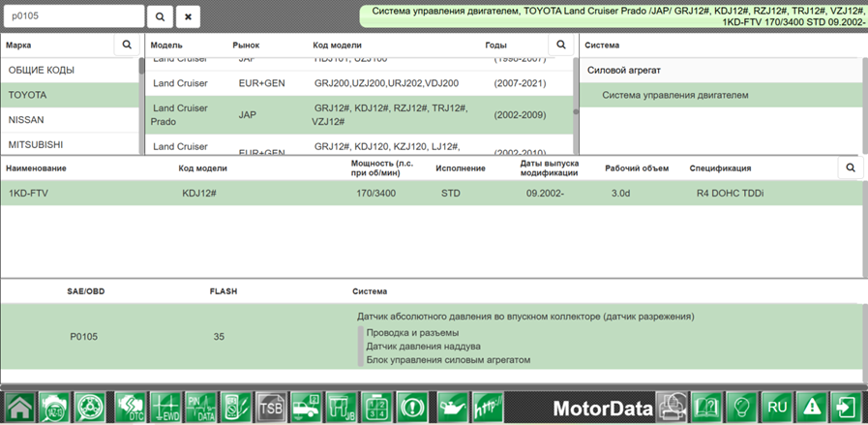The width and height of the screenshot is (868, 425).
Task: Open search in the Спецификация header row
Action: [x=851, y=167]
